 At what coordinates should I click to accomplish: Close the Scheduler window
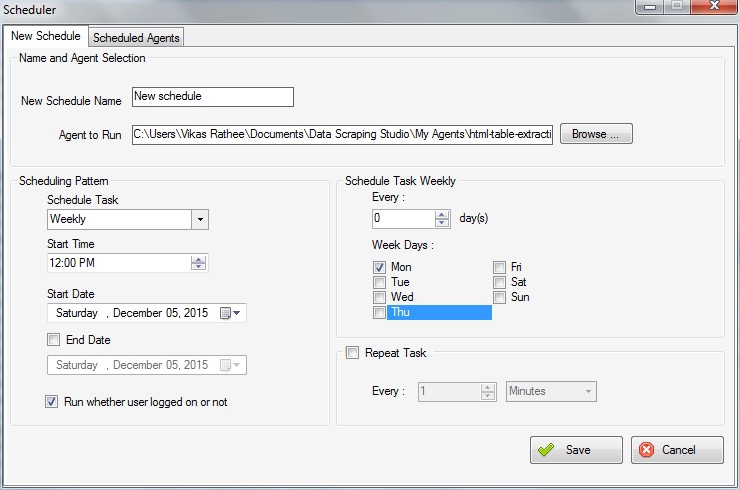[x=715, y=6]
